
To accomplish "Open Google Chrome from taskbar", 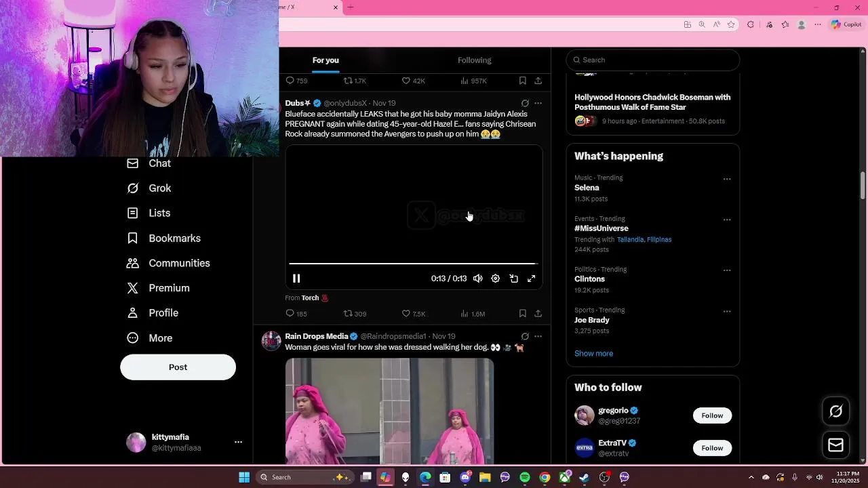I will [x=545, y=477].
